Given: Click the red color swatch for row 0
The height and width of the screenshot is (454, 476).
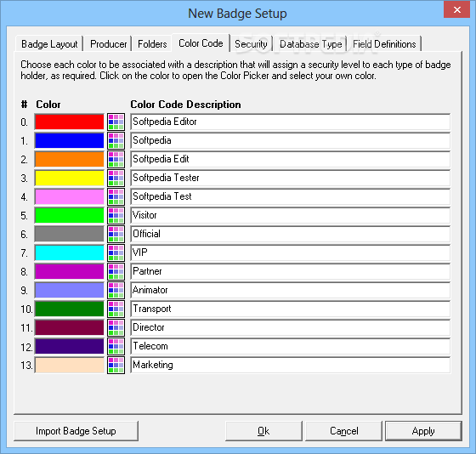Looking at the screenshot, I should click(70, 122).
